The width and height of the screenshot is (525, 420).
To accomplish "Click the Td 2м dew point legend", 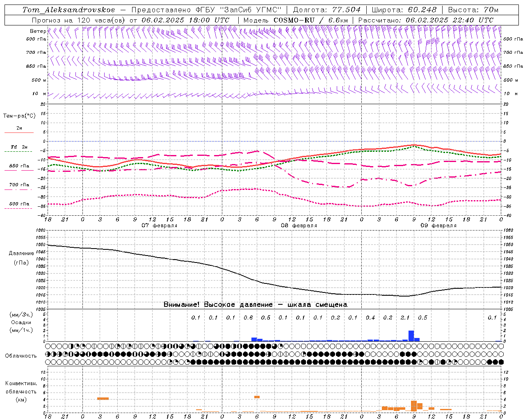I will pos(19,149).
